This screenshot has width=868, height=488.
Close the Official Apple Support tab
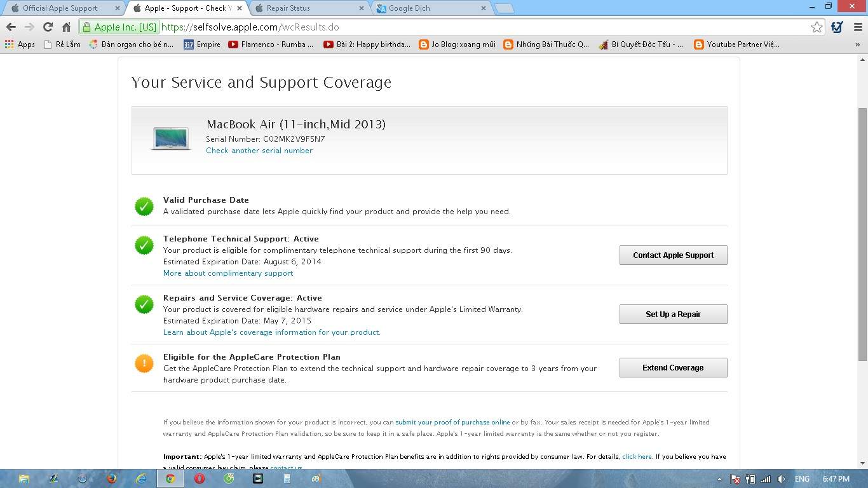tap(118, 8)
